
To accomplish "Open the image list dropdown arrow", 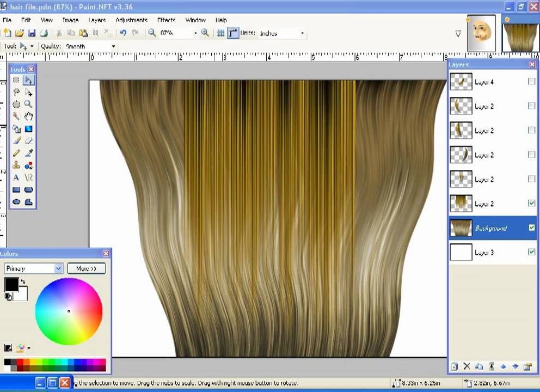I will pyautogui.click(x=458, y=34).
